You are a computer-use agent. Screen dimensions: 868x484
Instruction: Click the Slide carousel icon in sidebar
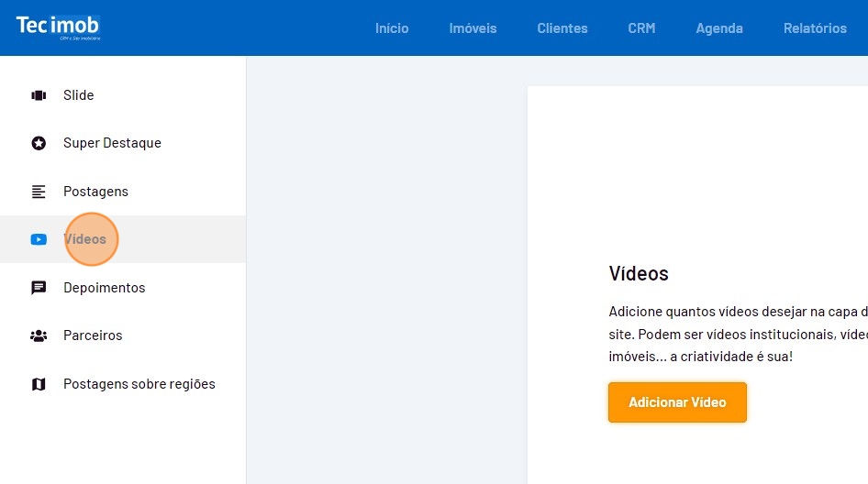tap(39, 95)
